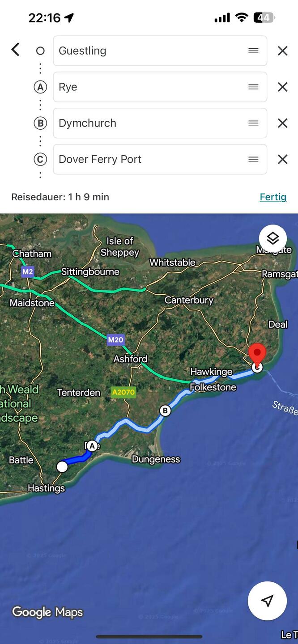
Task: Remove the Guestling stop
Action: (x=282, y=51)
